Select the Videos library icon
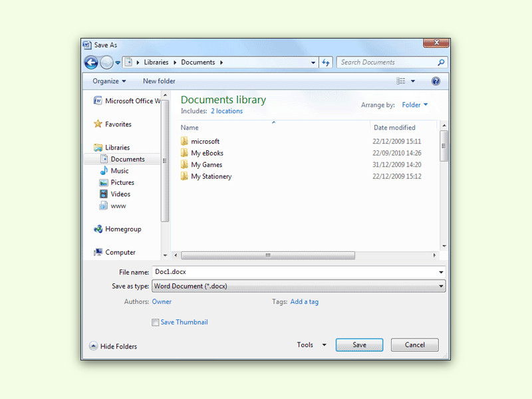This screenshot has height=399, width=532. [x=104, y=194]
